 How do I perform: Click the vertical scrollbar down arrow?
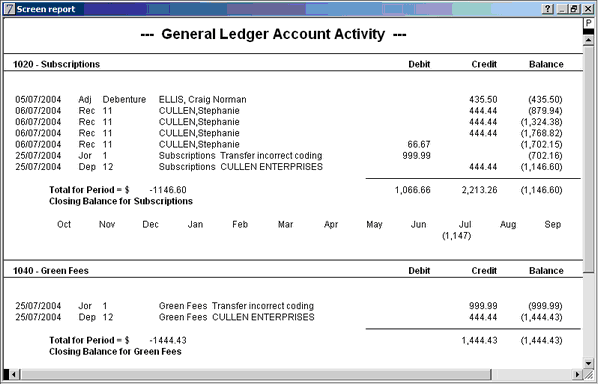coord(588,363)
